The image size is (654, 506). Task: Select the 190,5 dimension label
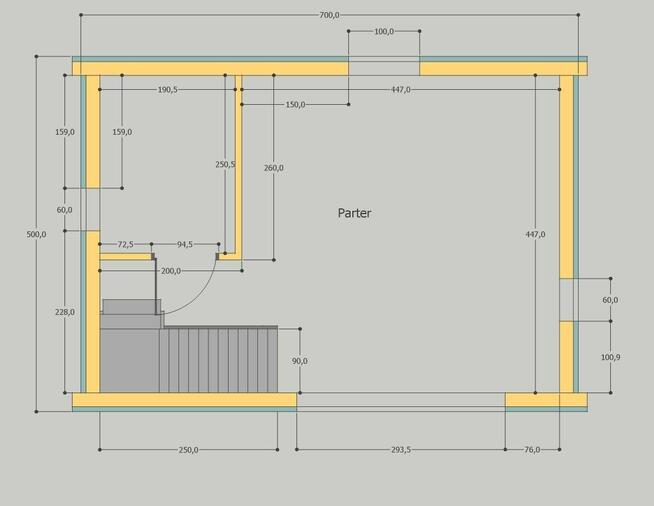tap(168, 90)
